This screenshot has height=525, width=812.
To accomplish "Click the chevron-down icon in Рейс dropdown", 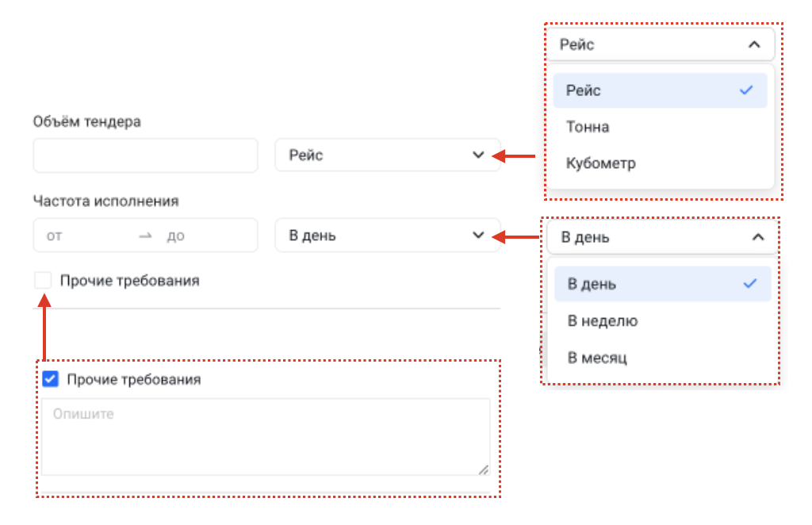I will tap(478, 155).
